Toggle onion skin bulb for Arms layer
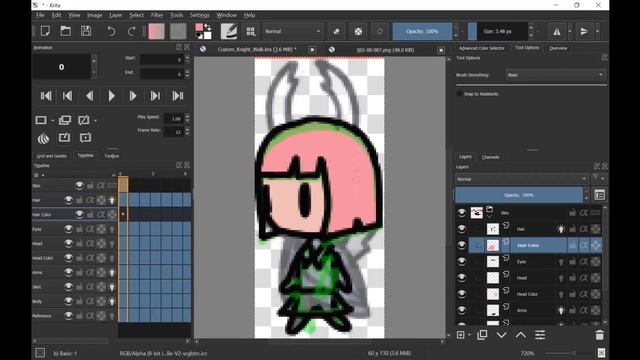The image size is (640, 360). pos(561,311)
